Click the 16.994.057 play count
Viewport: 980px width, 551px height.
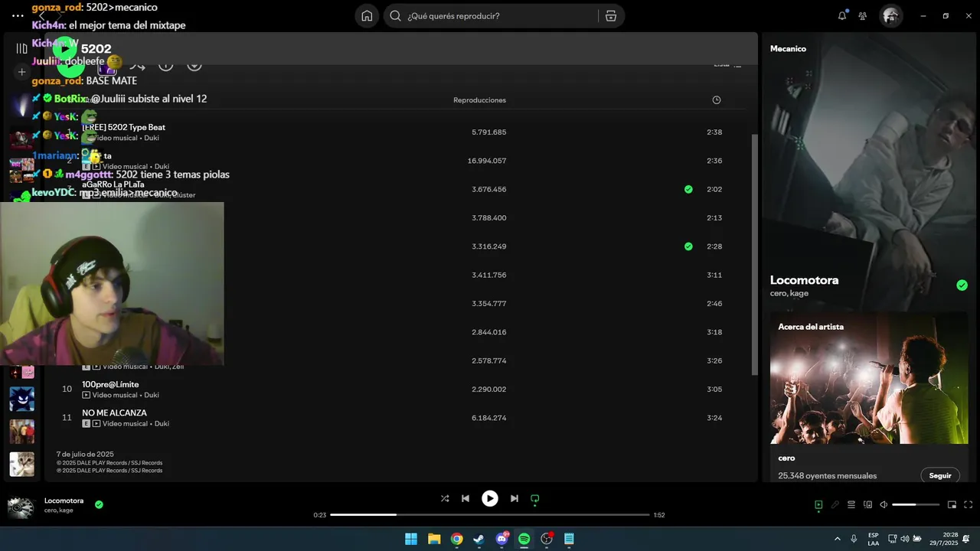486,161
